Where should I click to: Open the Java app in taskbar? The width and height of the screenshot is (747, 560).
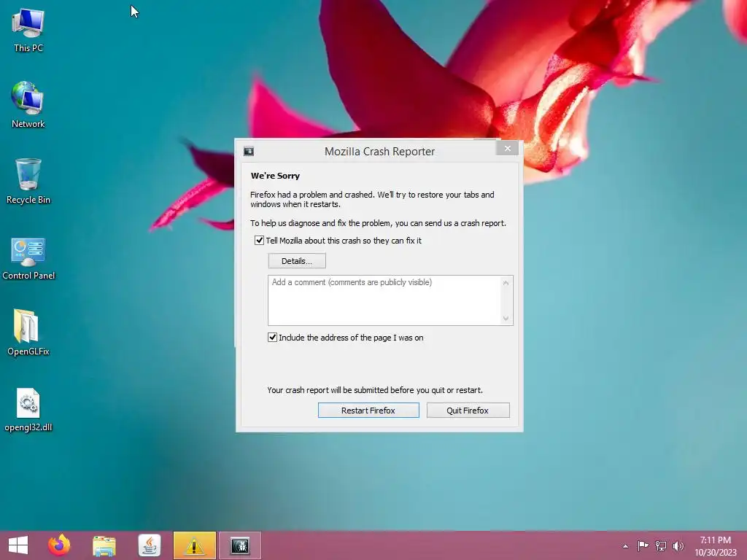(149, 545)
